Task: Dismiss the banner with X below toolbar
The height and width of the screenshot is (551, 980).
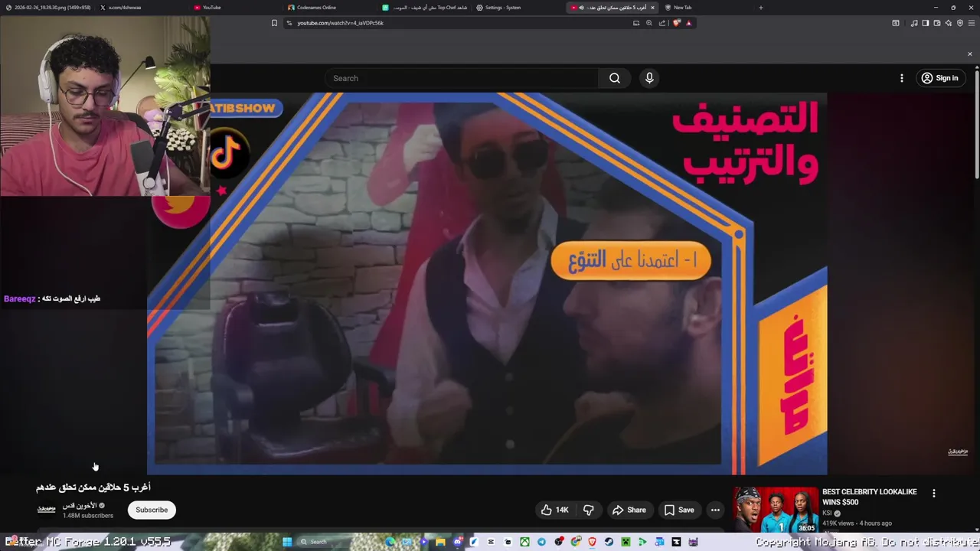Action: pyautogui.click(x=970, y=54)
